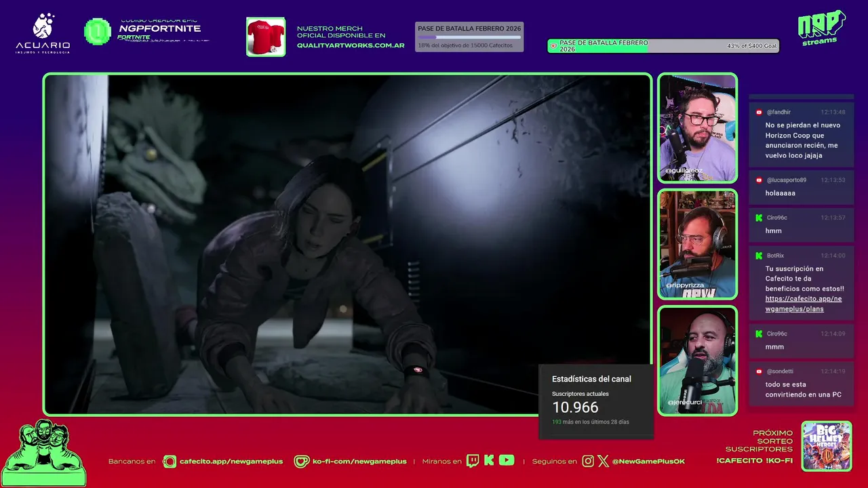This screenshot has width=868, height=488.
Task: Open the @NewGamePlusOK handle
Action: 648,462
